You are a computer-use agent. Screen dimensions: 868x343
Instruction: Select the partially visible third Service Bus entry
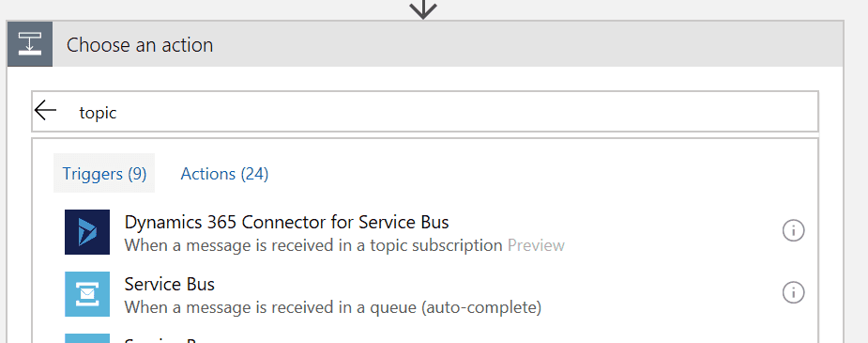point(424,338)
